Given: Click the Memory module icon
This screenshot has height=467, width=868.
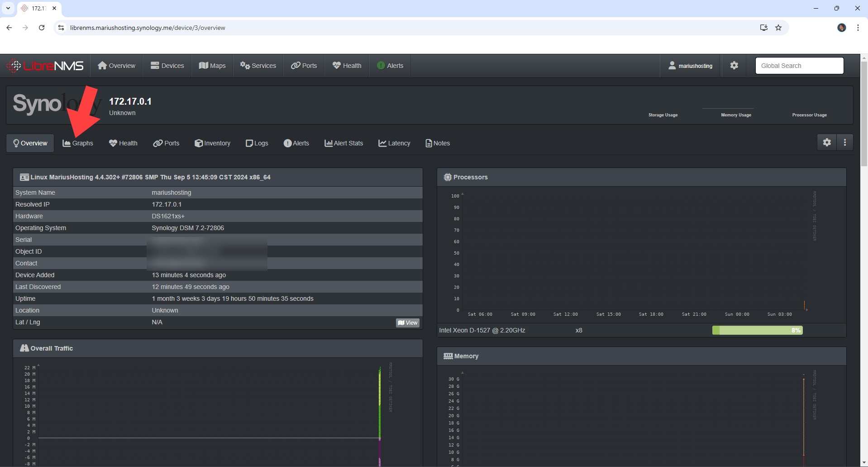Looking at the screenshot, I should point(448,356).
